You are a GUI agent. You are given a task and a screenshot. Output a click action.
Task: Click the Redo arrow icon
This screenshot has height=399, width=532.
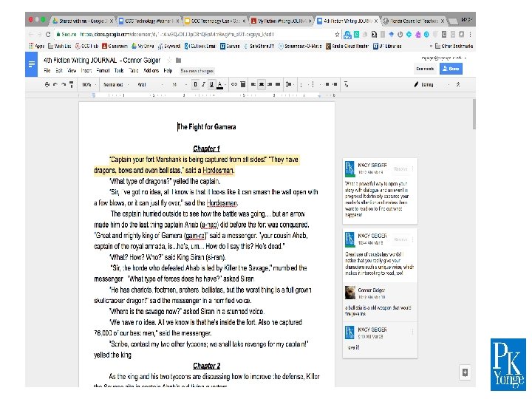[x=64, y=84]
